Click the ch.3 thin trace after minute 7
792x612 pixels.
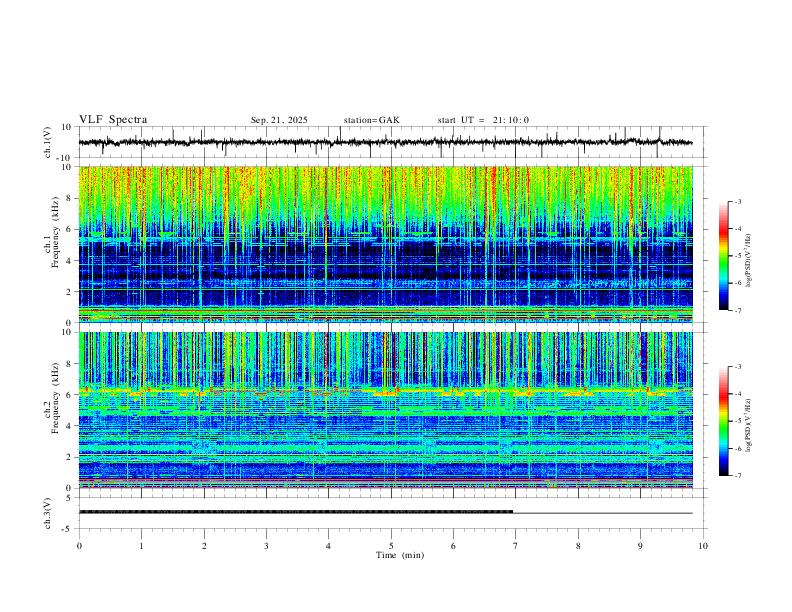point(603,513)
